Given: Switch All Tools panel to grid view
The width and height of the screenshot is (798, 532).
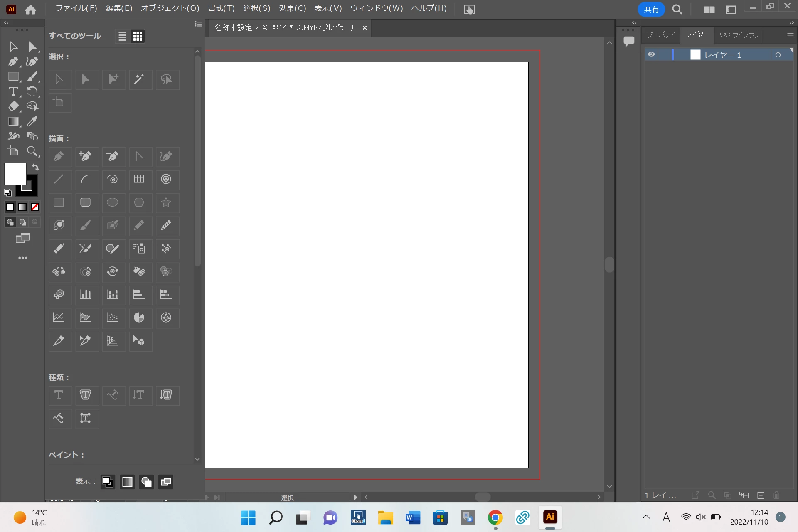Looking at the screenshot, I should coord(138,36).
